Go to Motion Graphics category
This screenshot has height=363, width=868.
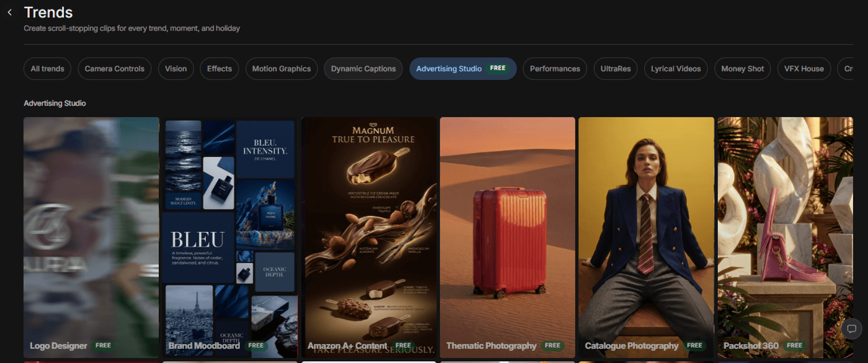click(281, 69)
